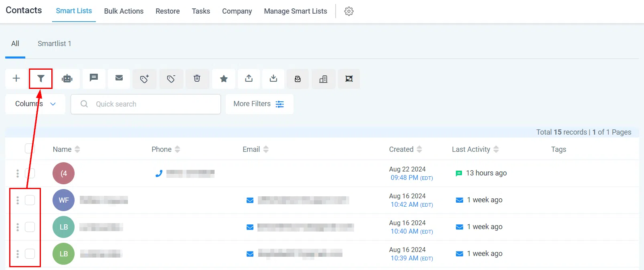644x270 pixels.
Task: Open three-dot menu for 10:39 AM contact
Action: tap(17, 254)
